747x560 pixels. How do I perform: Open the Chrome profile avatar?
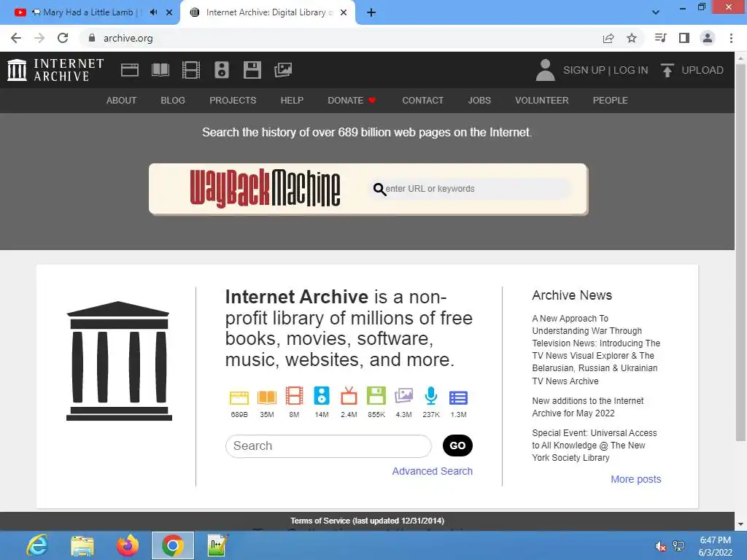(x=708, y=38)
